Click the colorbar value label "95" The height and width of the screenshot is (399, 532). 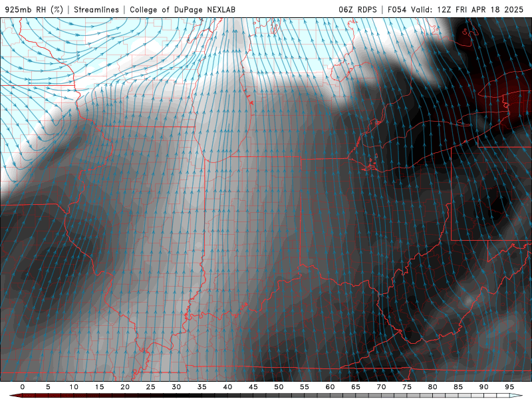pyautogui.click(x=509, y=387)
